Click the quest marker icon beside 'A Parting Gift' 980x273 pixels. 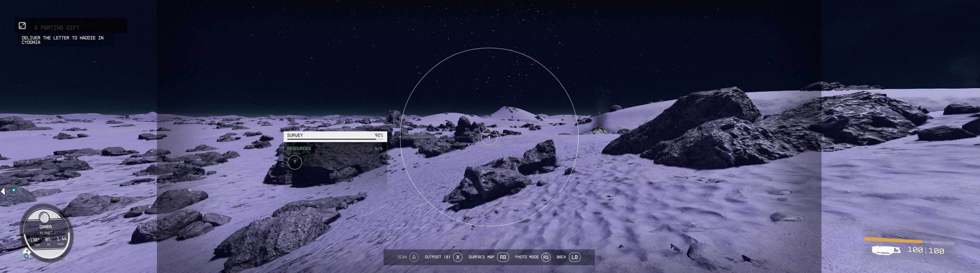(x=22, y=26)
